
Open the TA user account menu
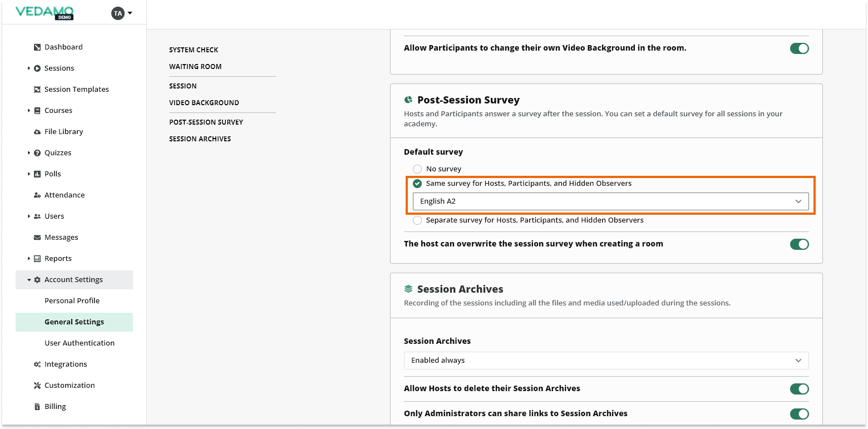point(122,13)
